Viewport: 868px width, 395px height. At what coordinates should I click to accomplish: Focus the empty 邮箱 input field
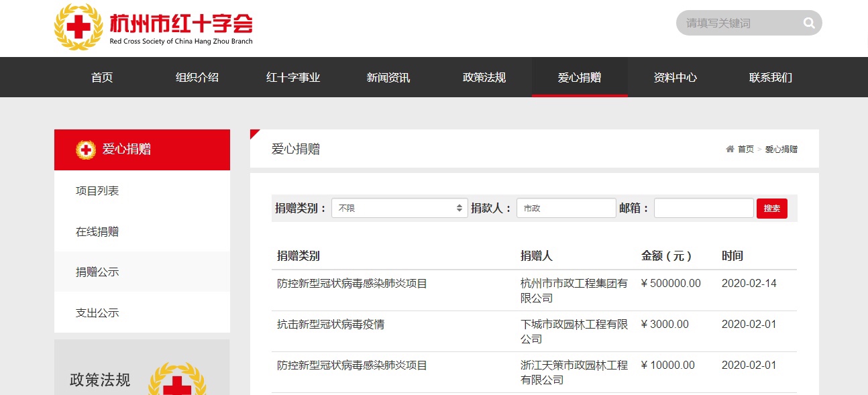[x=704, y=208]
